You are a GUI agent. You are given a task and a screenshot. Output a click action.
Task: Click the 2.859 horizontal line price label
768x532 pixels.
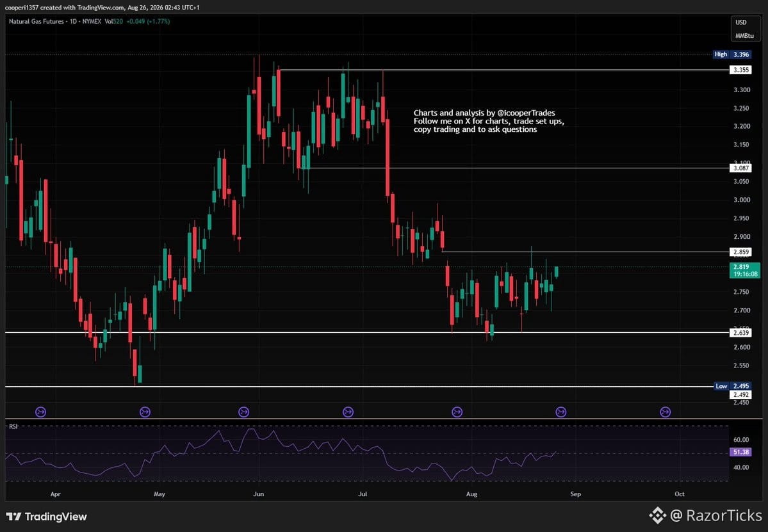point(740,252)
